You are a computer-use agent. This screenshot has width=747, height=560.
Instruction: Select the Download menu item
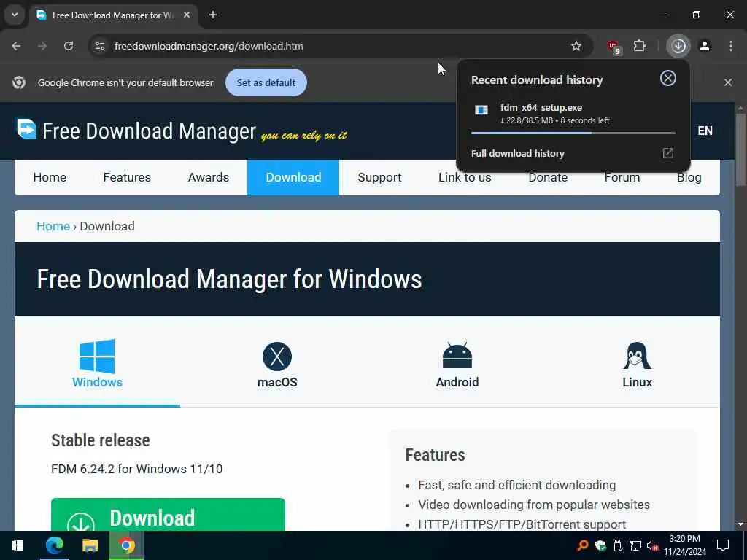(293, 177)
